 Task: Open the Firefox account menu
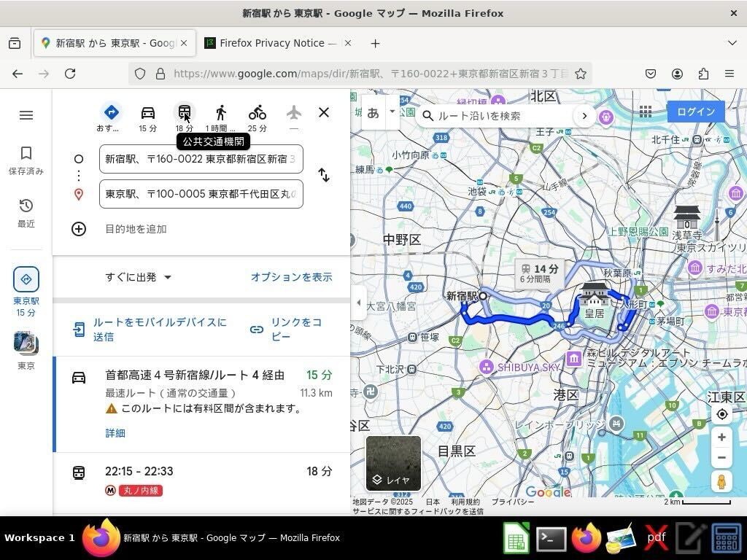[677, 74]
